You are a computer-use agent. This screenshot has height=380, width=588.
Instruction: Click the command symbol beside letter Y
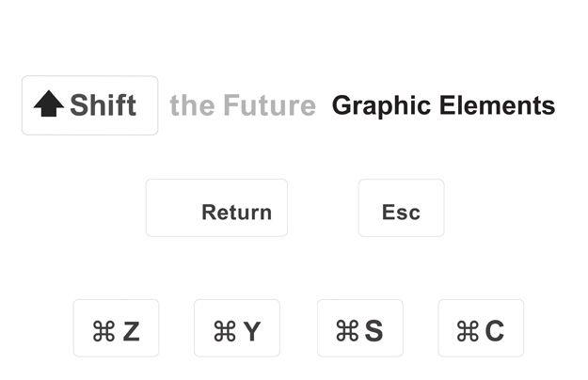coord(224,331)
